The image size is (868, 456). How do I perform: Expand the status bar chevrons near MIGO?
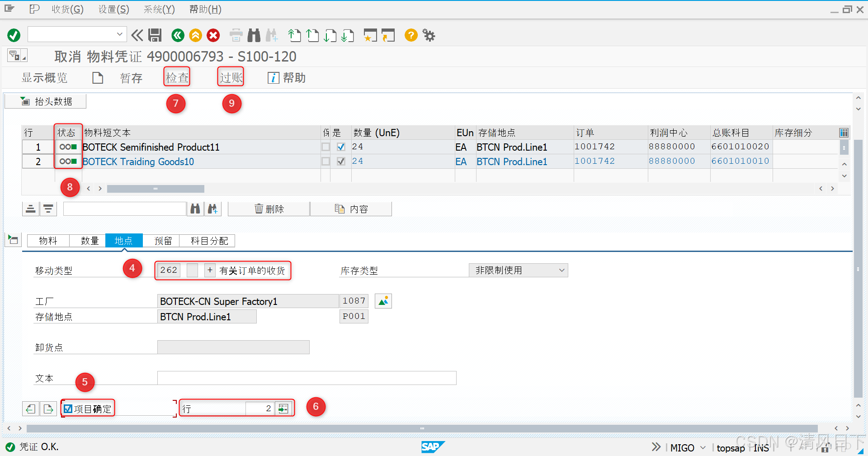coord(656,447)
